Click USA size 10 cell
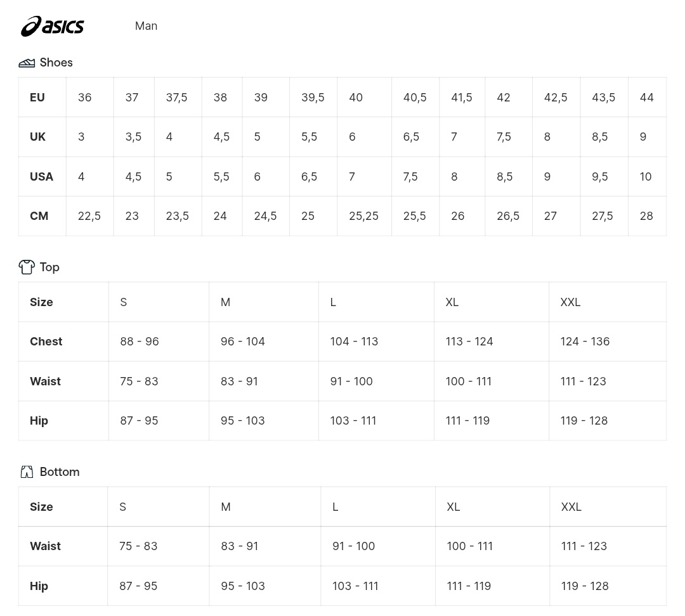Image resolution: width=685 pixels, height=616 pixels. click(648, 176)
